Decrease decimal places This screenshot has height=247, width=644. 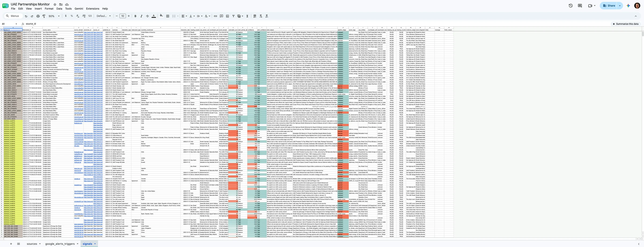pos(78,16)
